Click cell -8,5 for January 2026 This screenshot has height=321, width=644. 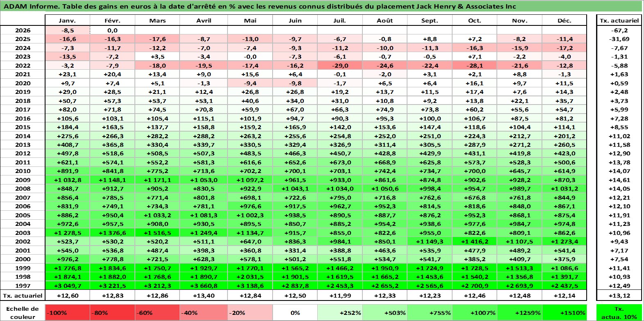point(67,30)
